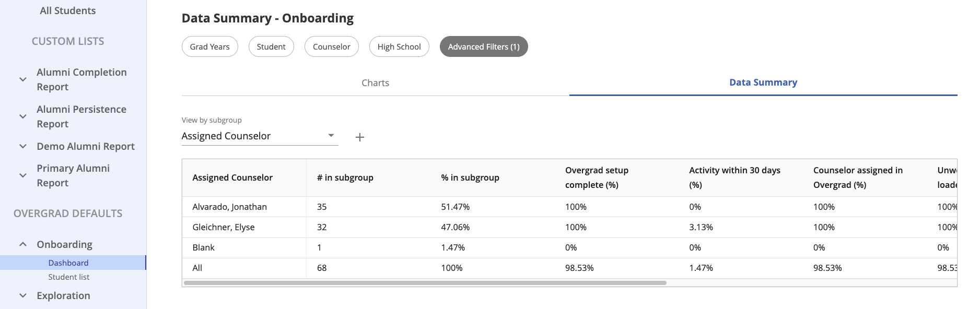Expand the Demo Alumni Report chevron
Viewport: 980px width, 309px height.
[23, 146]
